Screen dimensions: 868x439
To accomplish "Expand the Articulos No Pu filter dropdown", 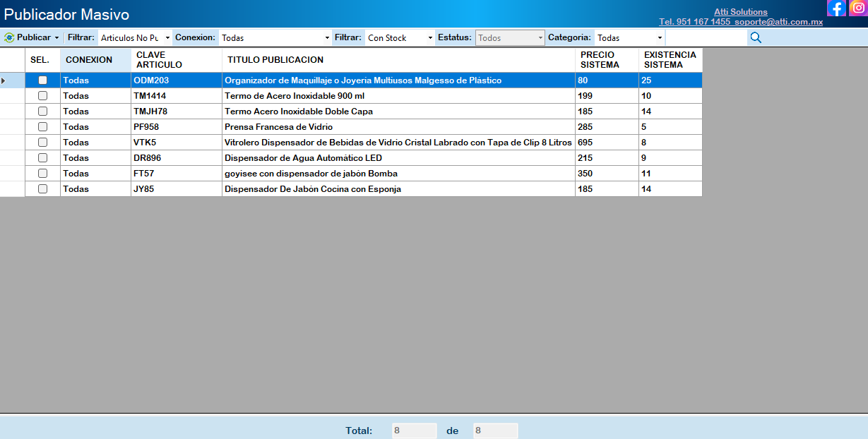I will tap(167, 37).
